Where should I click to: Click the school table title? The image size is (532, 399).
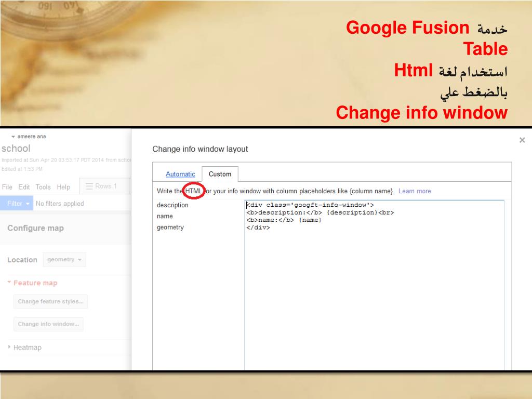click(16, 148)
